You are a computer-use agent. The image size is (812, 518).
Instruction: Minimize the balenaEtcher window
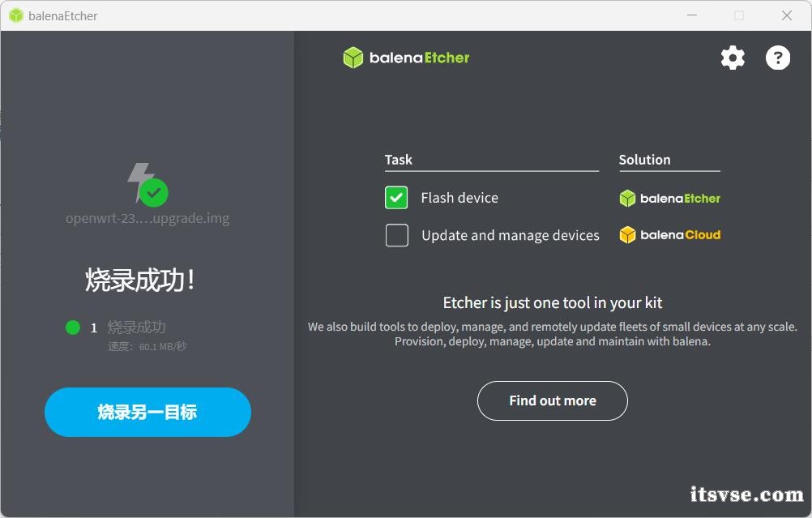692,15
